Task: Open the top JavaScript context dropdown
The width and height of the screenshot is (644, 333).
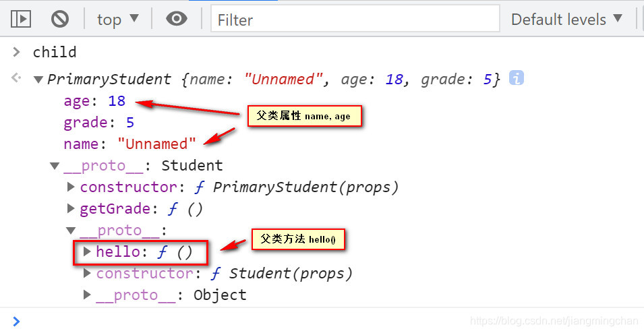Action: [x=118, y=20]
